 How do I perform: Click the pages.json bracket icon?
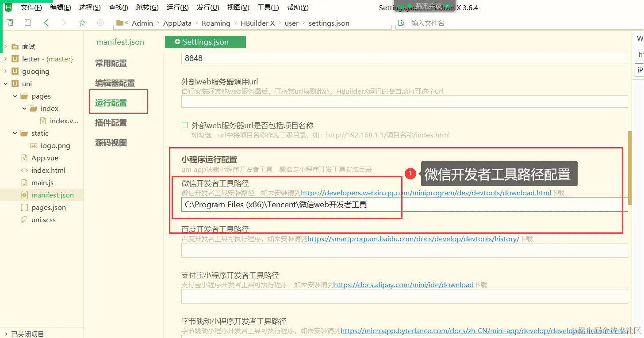coord(24,207)
